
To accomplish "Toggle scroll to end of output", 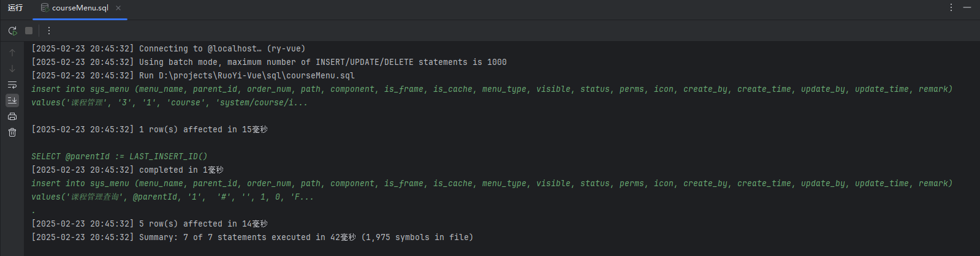I will point(12,100).
